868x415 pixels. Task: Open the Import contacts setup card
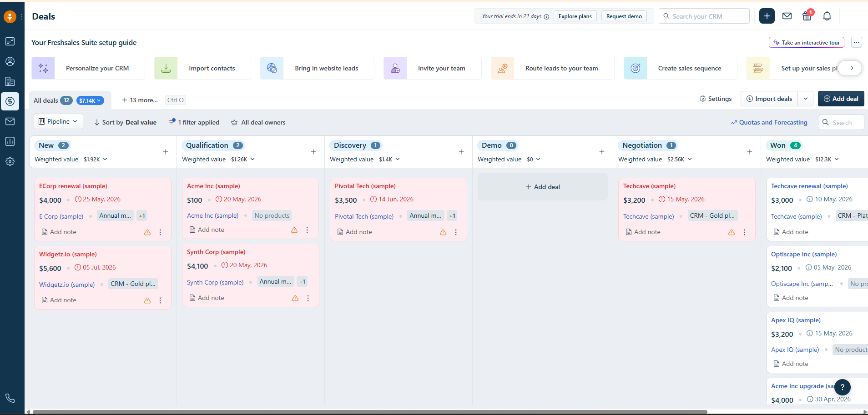click(202, 68)
